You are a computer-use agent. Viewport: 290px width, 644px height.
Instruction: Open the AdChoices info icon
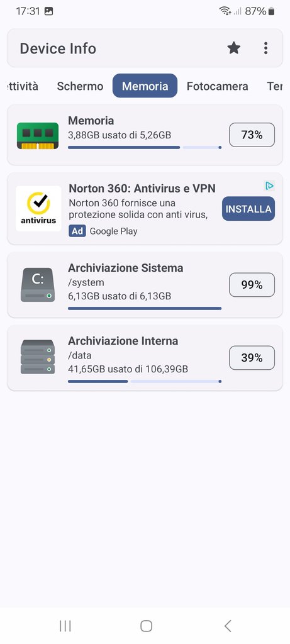[x=269, y=186]
